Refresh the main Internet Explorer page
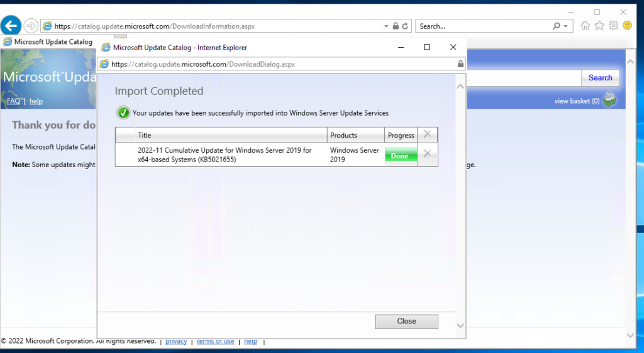Viewport: 644px width, 353px height. tap(405, 26)
